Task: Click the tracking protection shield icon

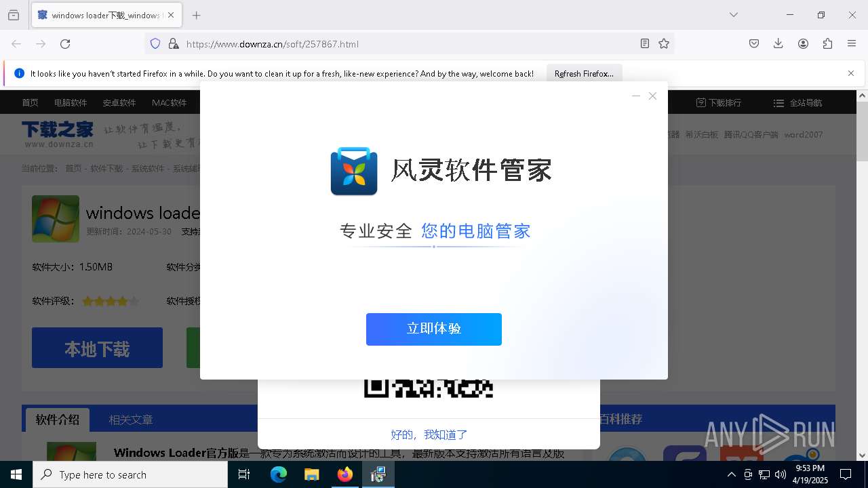Action: click(155, 44)
